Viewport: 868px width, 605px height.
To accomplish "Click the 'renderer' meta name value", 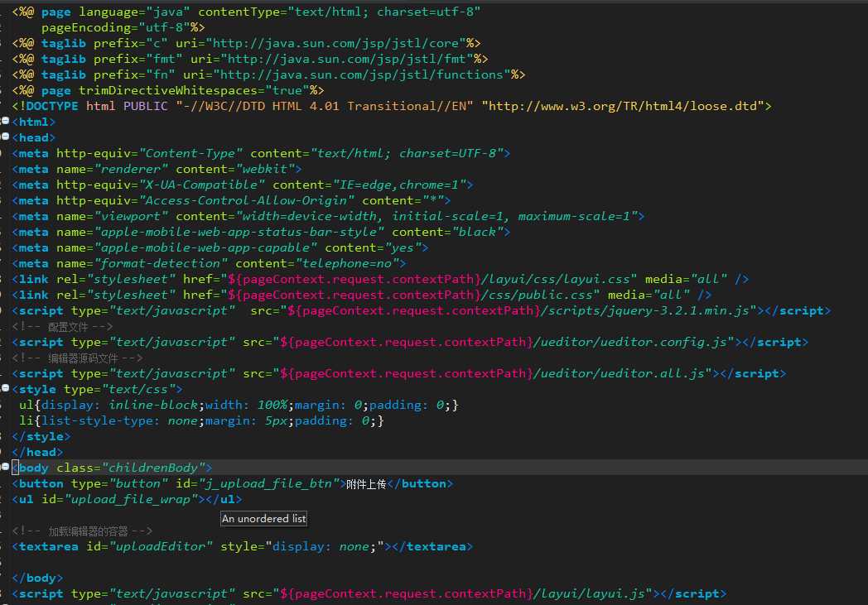I will [131, 169].
